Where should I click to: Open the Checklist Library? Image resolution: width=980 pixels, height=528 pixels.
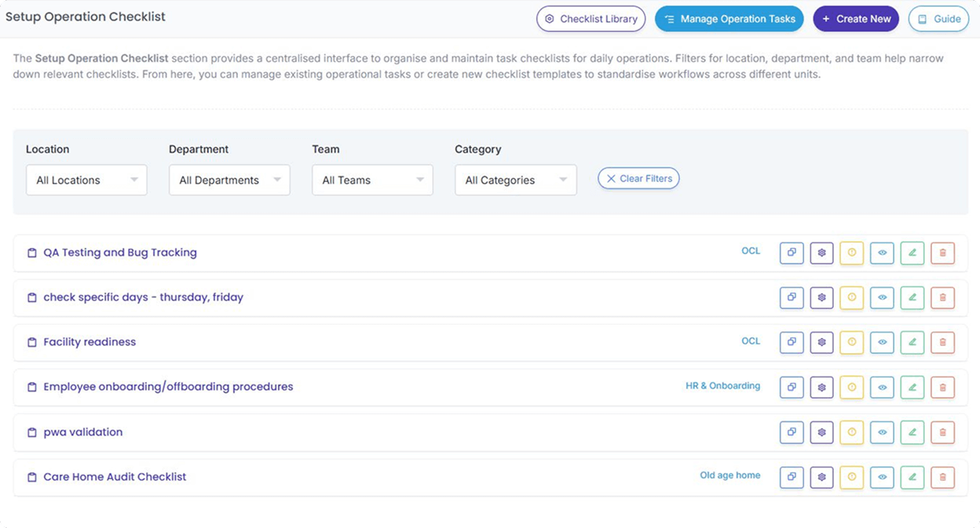591,19
